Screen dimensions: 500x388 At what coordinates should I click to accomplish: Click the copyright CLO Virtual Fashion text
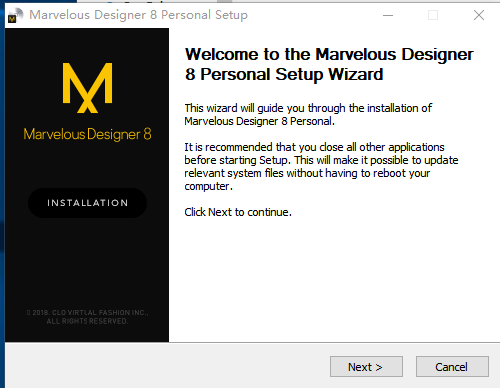coord(87,317)
